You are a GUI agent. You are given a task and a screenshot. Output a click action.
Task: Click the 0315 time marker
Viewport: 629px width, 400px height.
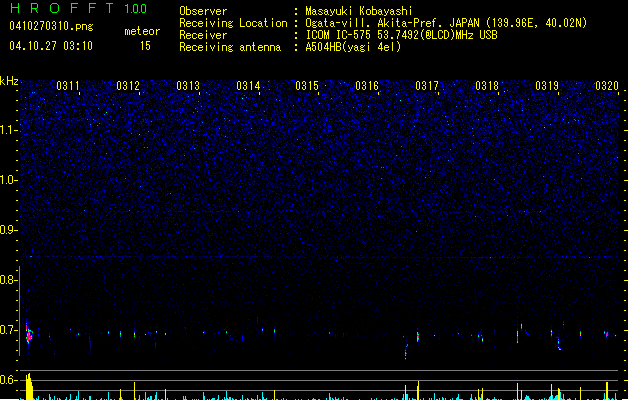pyautogui.click(x=307, y=86)
